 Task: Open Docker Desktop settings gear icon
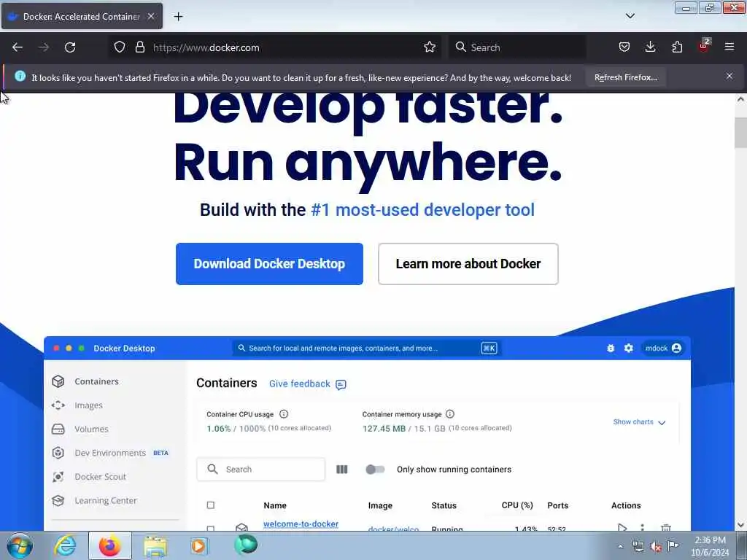(x=629, y=348)
